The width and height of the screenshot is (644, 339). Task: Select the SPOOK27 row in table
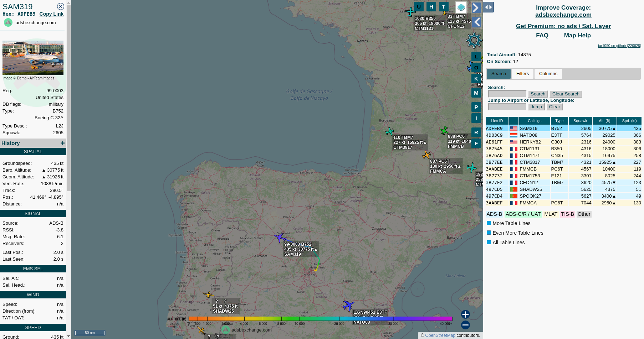point(563,196)
